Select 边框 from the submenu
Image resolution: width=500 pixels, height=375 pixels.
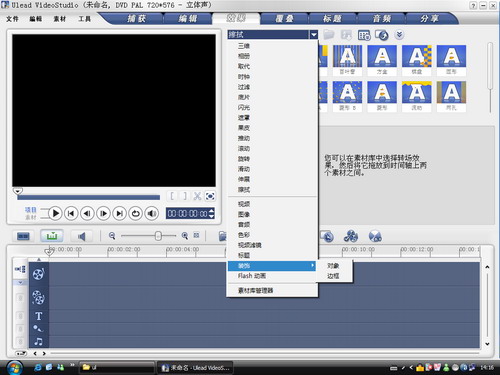click(x=333, y=276)
